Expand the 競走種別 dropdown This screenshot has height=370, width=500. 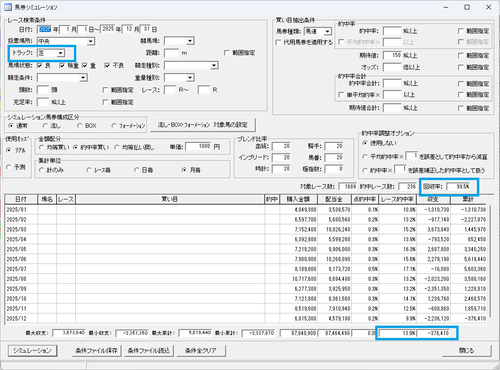214,65
